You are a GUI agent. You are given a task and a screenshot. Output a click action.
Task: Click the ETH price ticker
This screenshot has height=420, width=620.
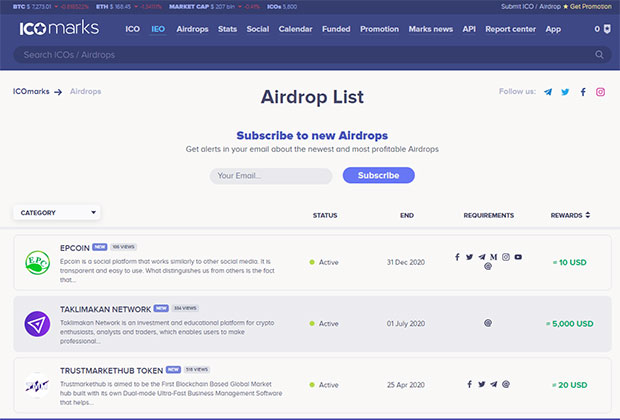[129, 7]
